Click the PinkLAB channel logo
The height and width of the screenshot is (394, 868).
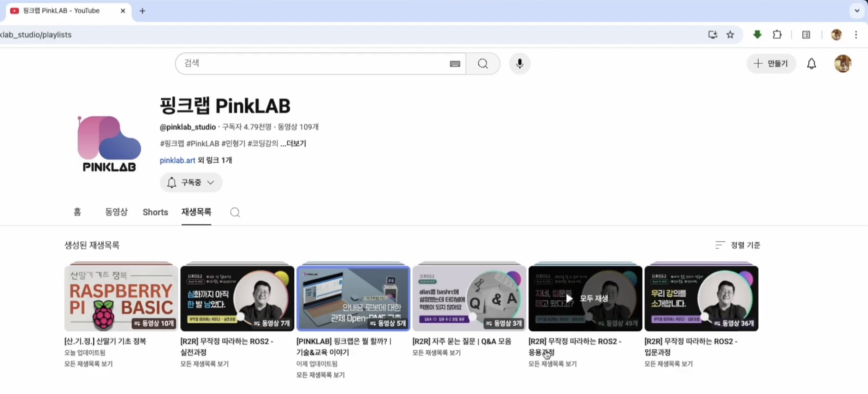(x=109, y=144)
